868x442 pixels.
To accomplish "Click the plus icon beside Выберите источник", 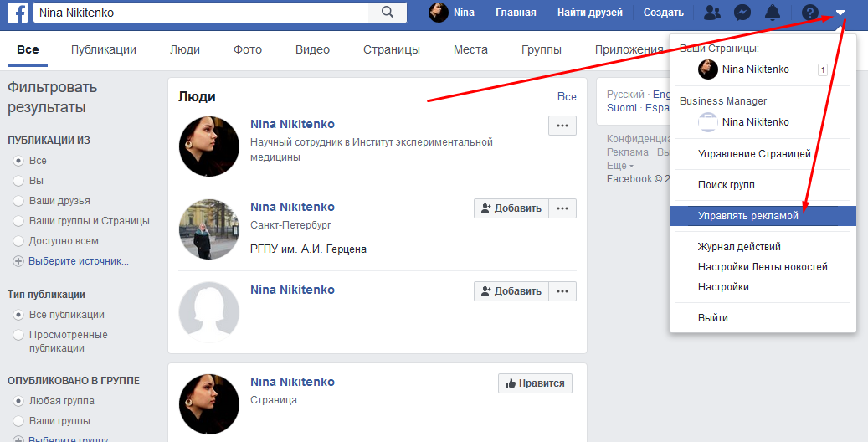I will pos(18,261).
